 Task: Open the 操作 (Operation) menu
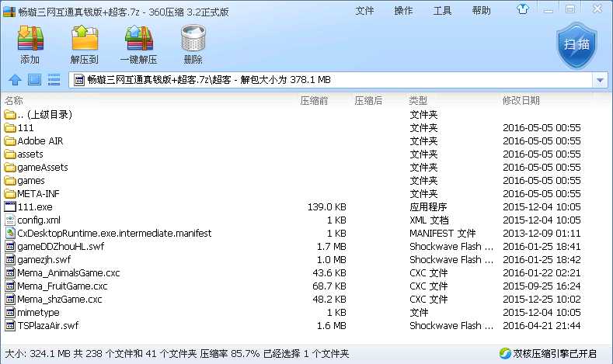403,11
